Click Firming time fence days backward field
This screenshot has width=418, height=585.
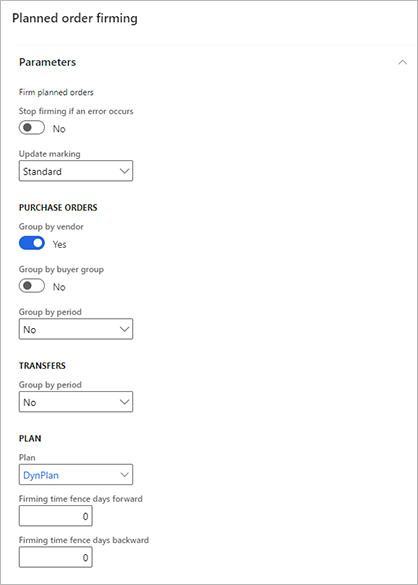tap(56, 557)
